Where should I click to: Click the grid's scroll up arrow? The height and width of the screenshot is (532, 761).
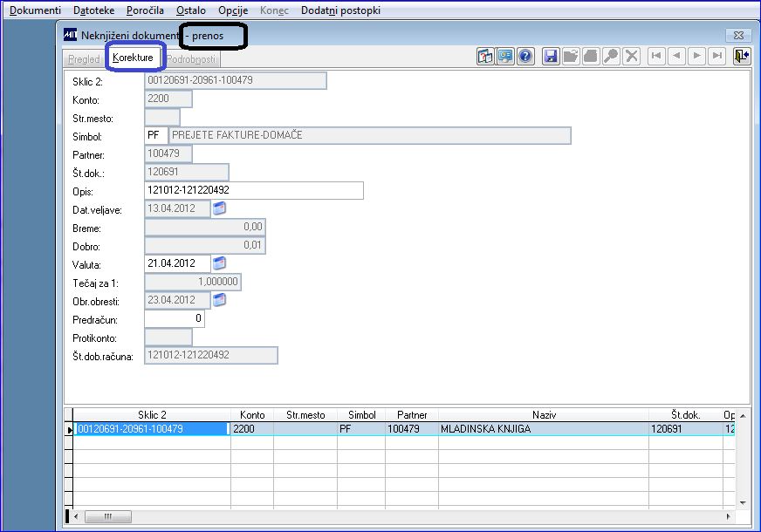[x=743, y=416]
